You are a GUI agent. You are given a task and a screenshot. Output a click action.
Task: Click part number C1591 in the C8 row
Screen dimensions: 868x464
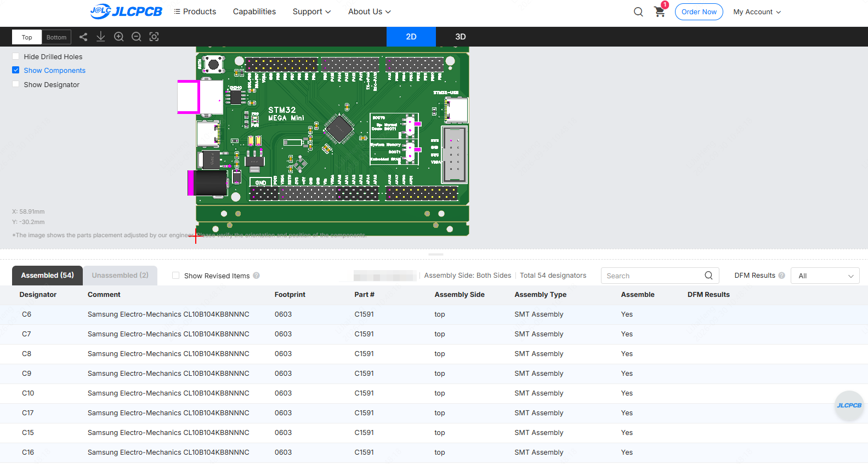(364, 354)
